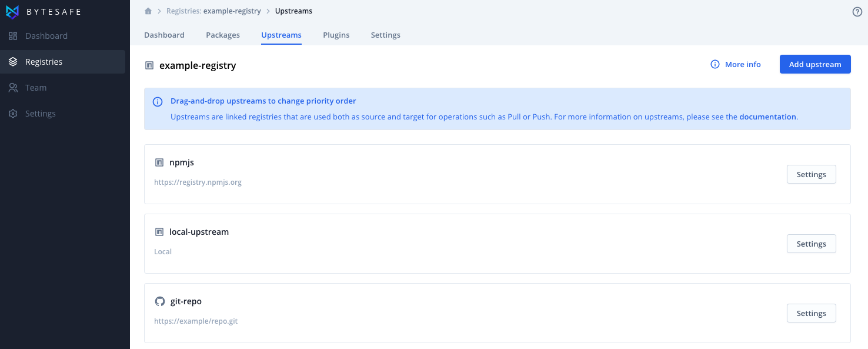Click the Settings gear icon in sidebar
This screenshot has width=868, height=349.
13,114
